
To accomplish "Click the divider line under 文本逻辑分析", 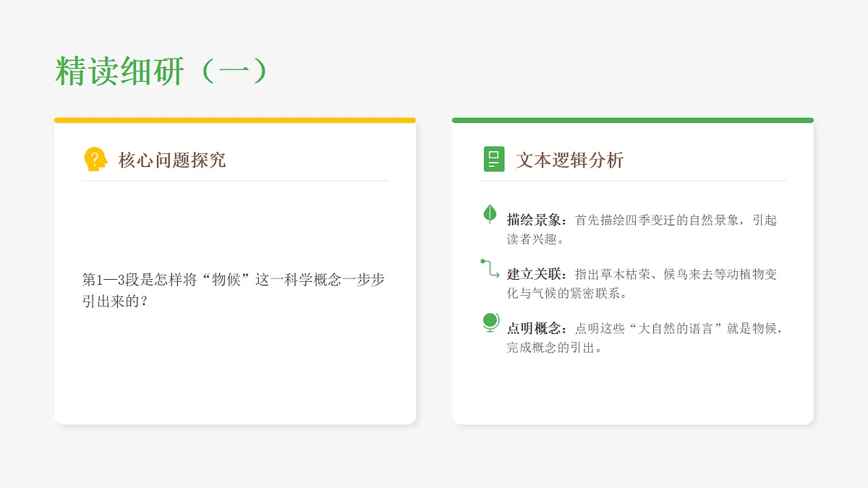I will point(633,181).
